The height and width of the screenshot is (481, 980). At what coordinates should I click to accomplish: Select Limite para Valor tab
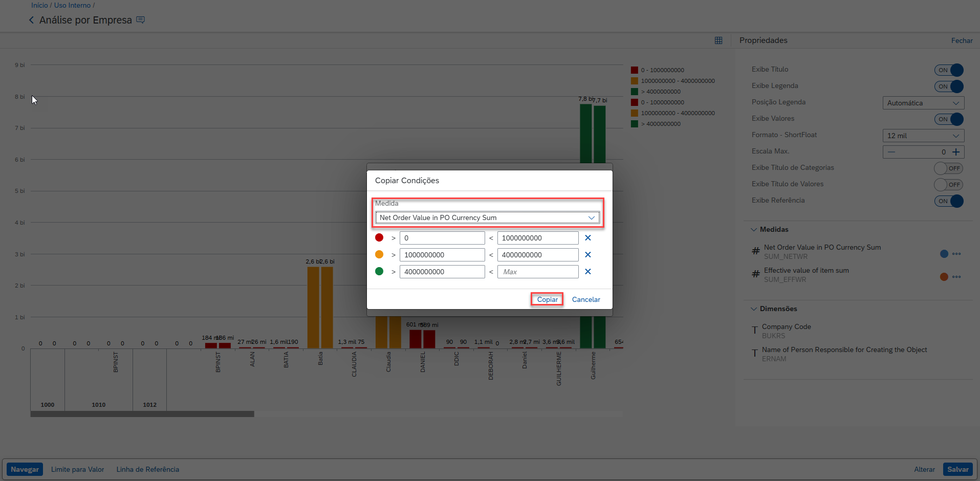point(77,469)
